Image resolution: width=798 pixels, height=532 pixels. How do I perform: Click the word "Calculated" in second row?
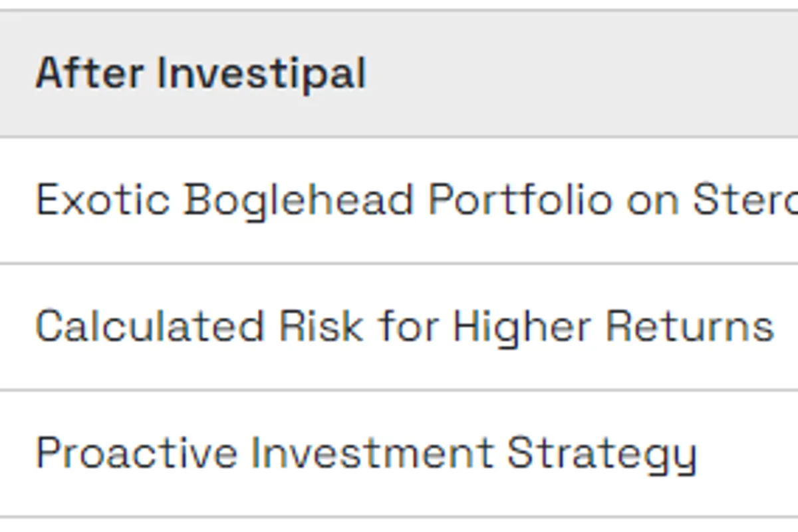150,327
